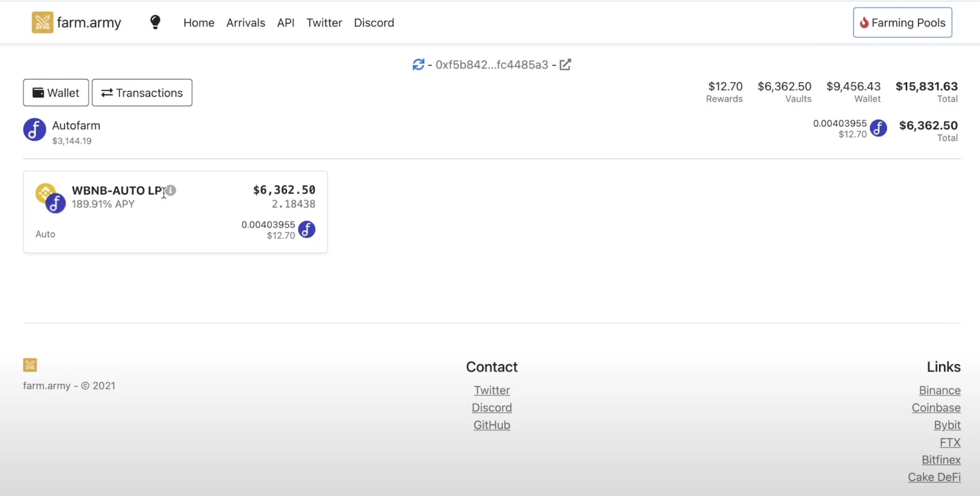
Task: Open the WBNB-AUTO LP vault
Action: coord(118,190)
